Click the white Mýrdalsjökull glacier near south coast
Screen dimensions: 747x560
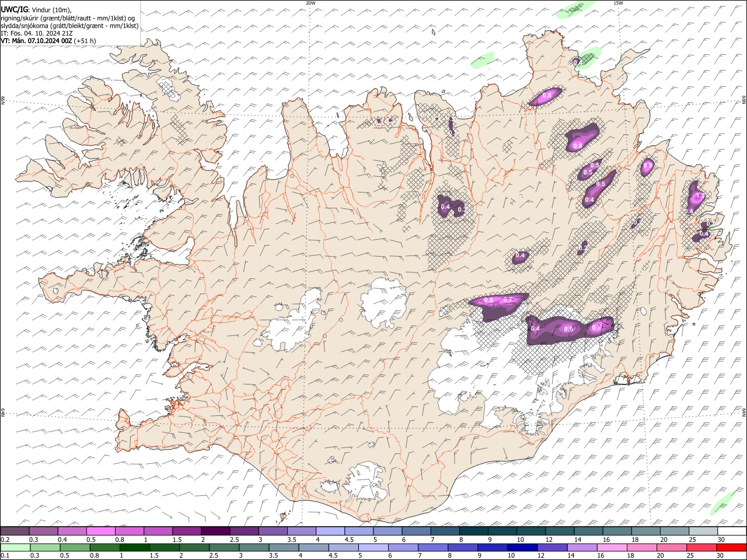[365, 481]
